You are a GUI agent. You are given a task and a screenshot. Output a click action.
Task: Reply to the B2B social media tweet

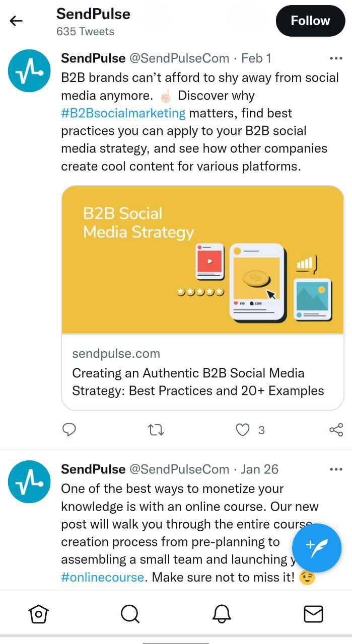(69, 430)
